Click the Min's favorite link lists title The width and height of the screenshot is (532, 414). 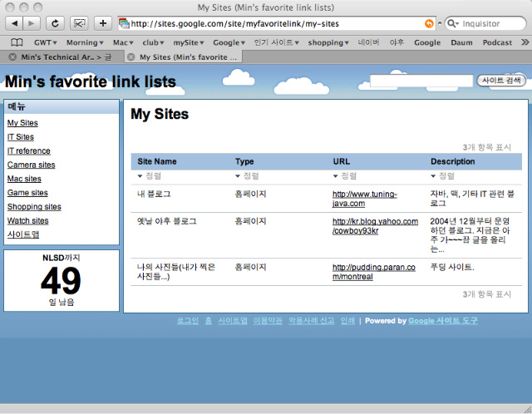pos(91,81)
